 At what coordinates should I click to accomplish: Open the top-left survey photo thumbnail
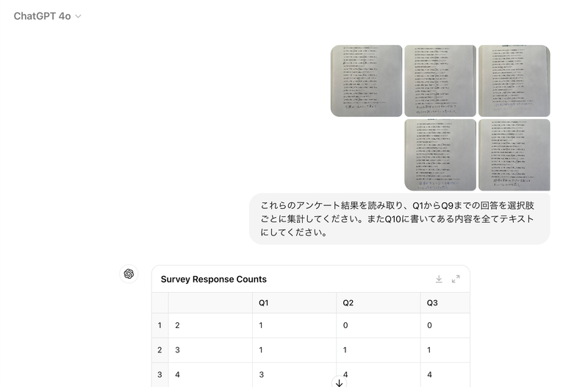point(366,81)
